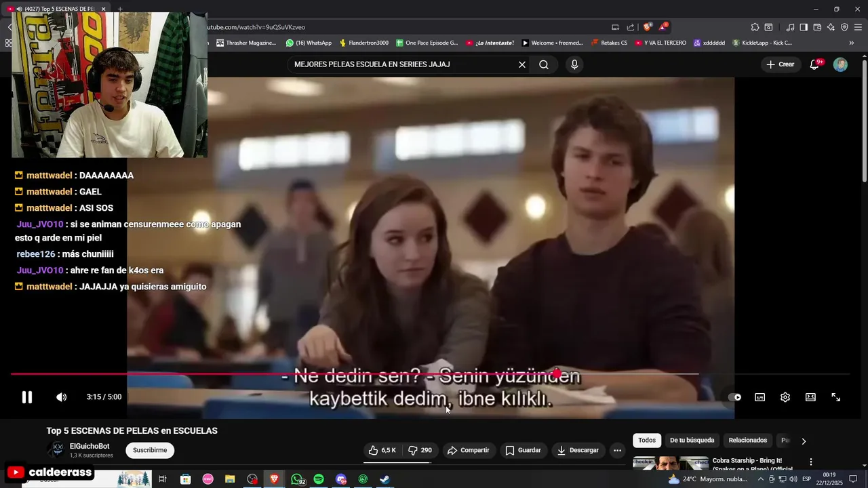Subscribe with the Suscribirme button

[150, 450]
